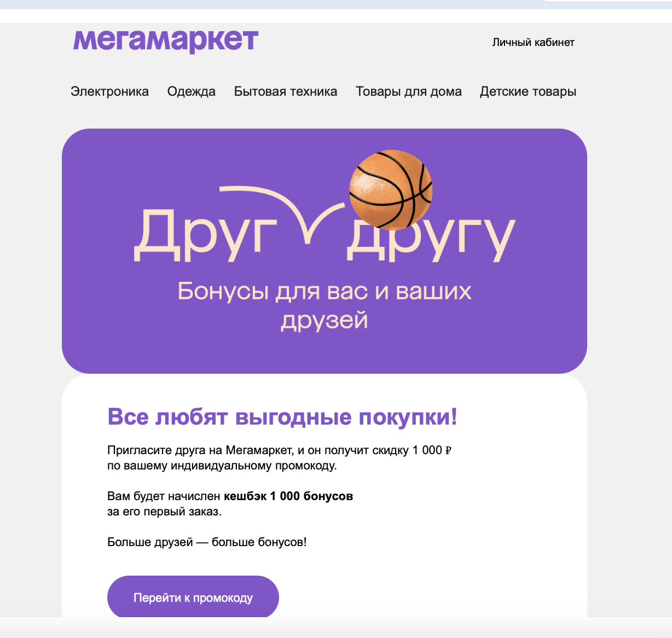Go to the Одежда category
This screenshot has width=672, height=638.
pyautogui.click(x=192, y=91)
